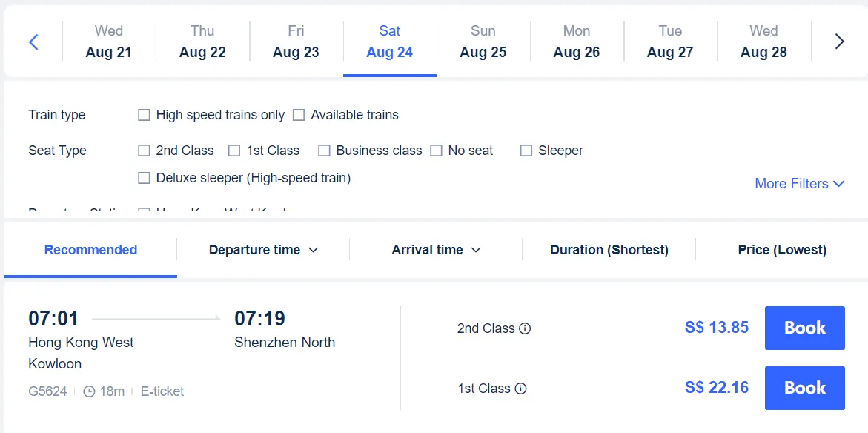Viewport: 868px width, 433px height.
Task: Expand More Filters
Action: pos(799,183)
